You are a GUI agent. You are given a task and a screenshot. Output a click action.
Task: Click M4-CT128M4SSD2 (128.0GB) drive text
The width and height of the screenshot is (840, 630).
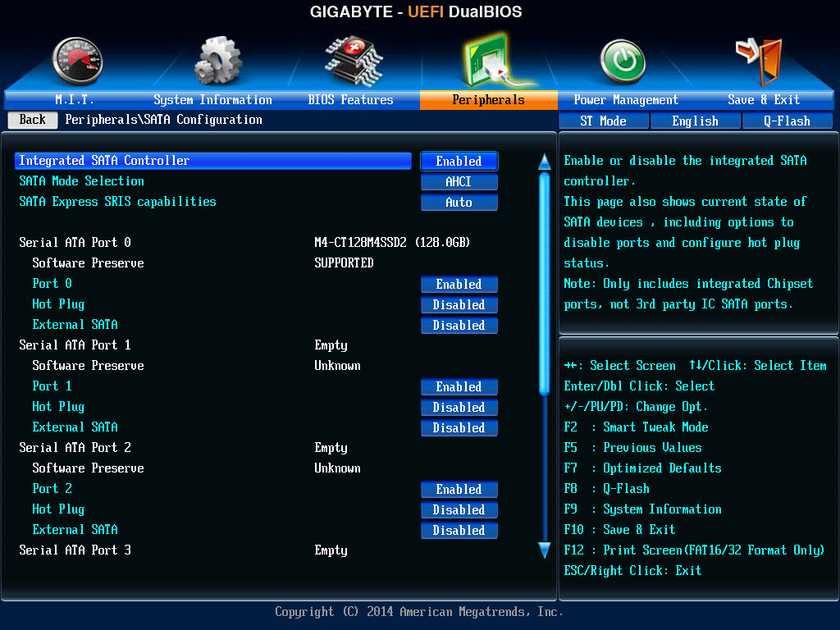click(x=392, y=243)
